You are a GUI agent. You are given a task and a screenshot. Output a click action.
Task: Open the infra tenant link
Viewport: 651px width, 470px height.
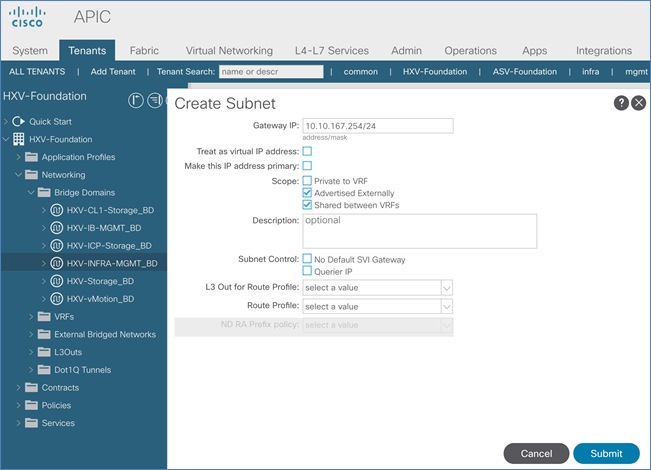coord(590,71)
